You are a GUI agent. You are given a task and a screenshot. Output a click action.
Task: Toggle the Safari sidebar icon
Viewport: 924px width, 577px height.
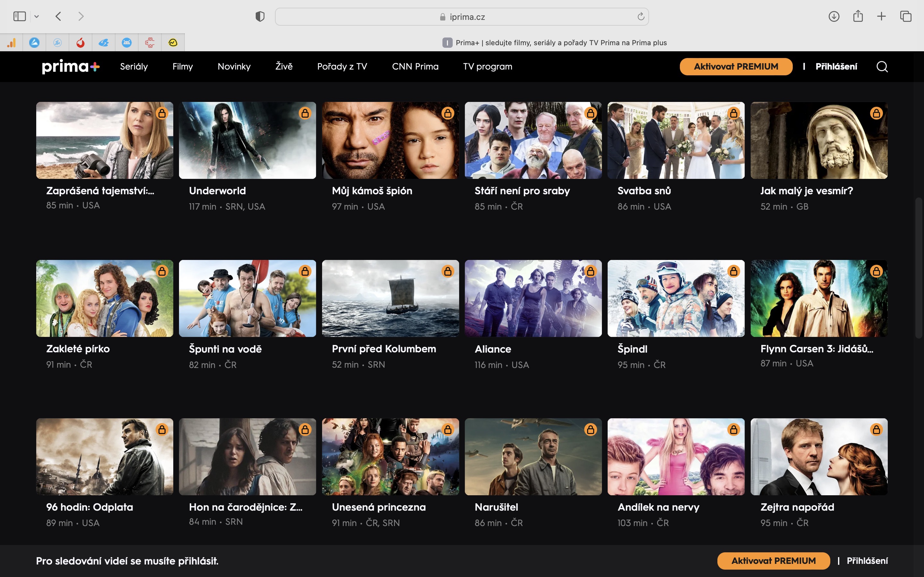point(20,16)
